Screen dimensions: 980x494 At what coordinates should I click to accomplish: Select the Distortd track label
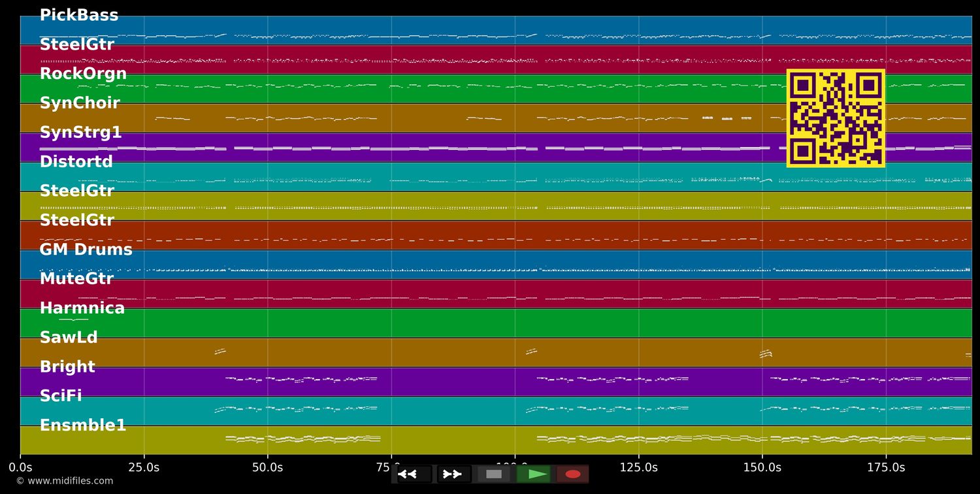[76, 162]
